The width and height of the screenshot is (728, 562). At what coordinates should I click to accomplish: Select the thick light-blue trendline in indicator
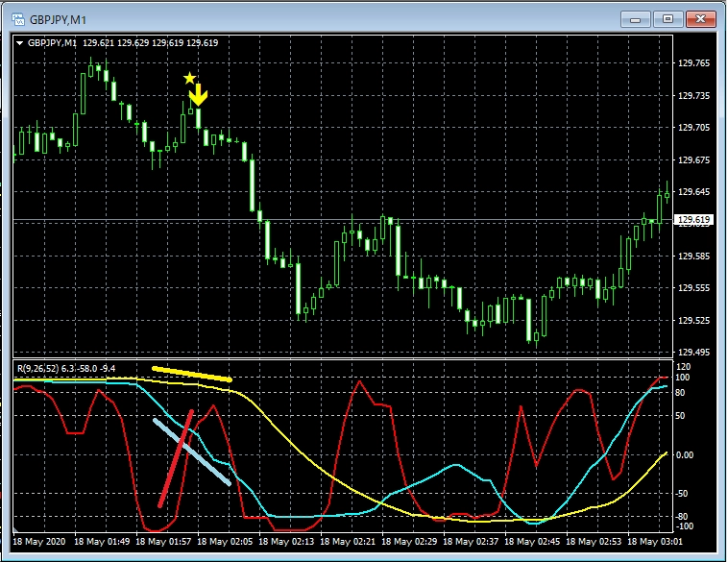click(x=192, y=451)
